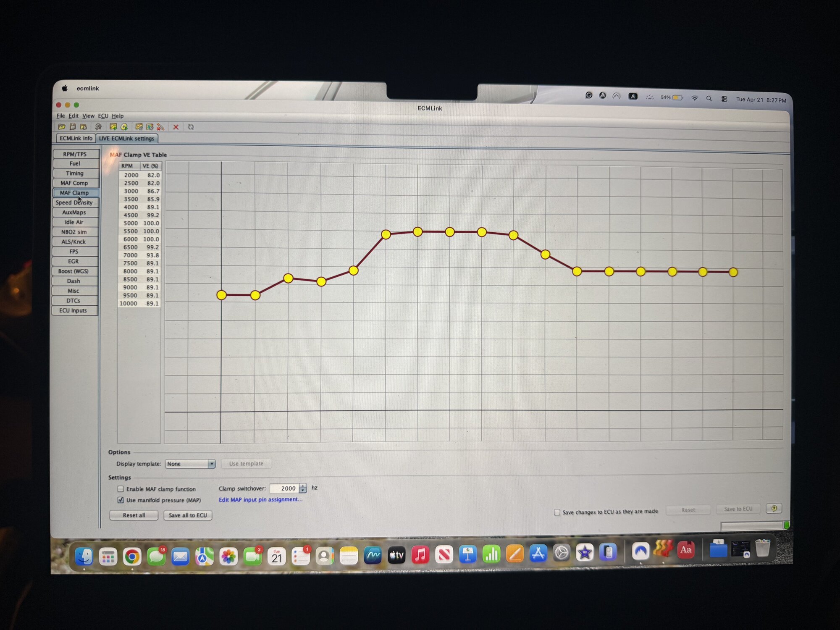
Task: Click the round yellow icon with green arrow
Action: tap(124, 127)
